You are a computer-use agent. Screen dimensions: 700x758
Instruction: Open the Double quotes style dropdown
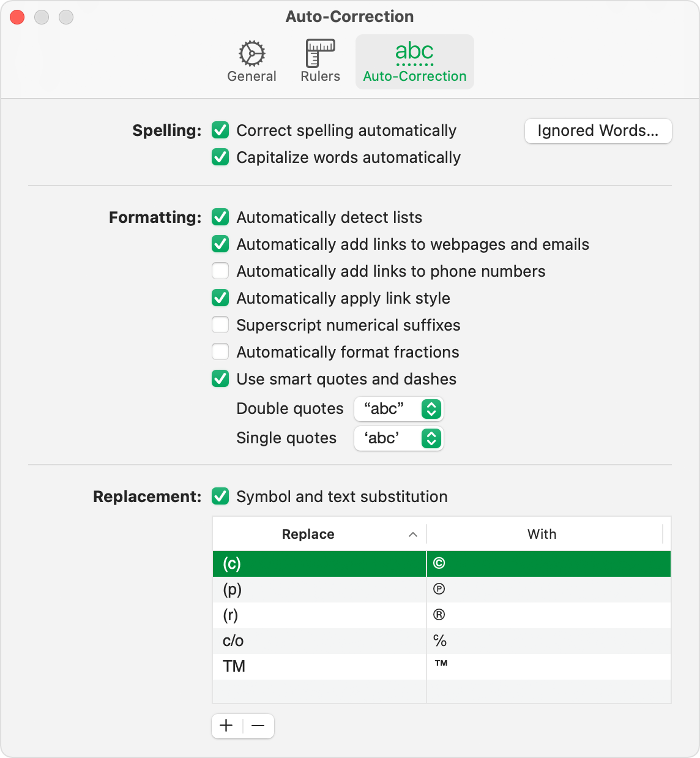[x=398, y=409]
